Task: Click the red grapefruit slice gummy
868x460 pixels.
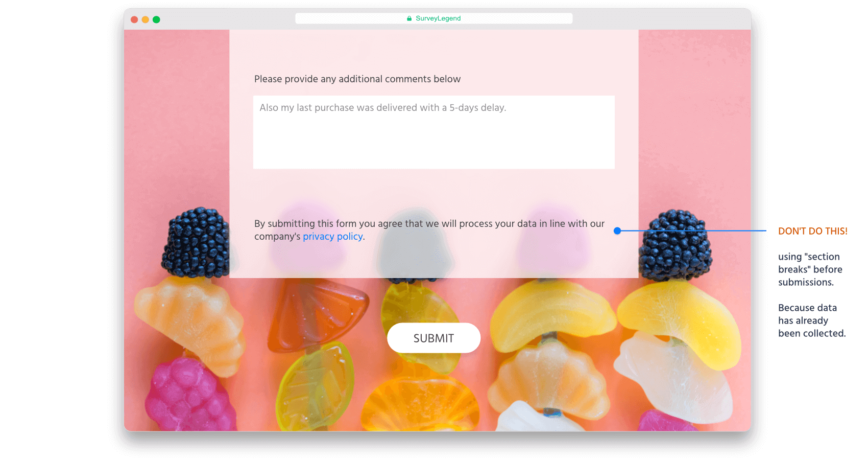Action: 318,315
